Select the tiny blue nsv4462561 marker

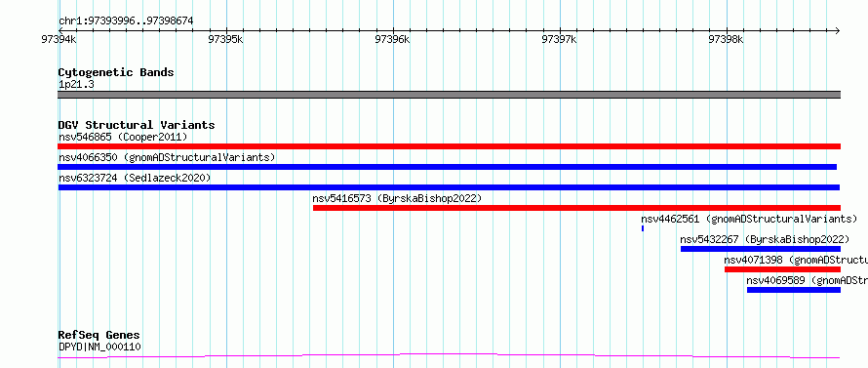tap(643, 228)
